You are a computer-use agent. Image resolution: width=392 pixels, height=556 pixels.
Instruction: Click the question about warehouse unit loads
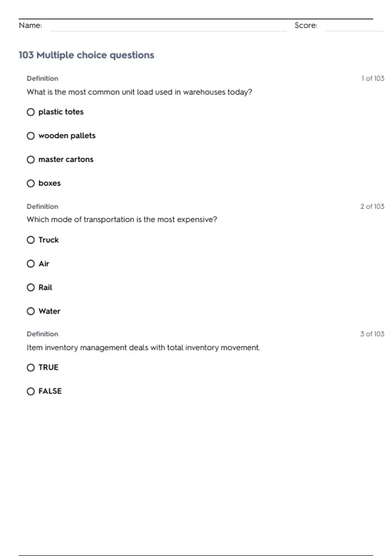[x=139, y=92]
